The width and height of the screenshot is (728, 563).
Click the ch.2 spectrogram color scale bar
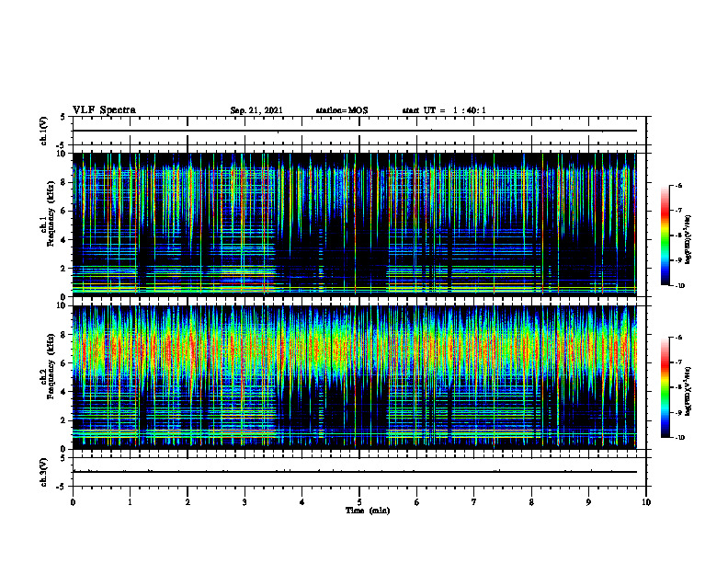tap(665, 387)
